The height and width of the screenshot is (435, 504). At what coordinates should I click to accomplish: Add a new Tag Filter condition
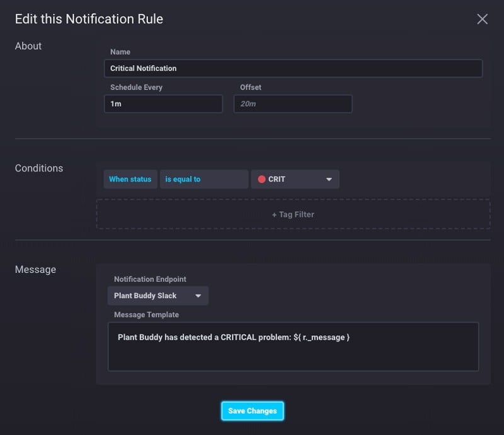[292, 214]
